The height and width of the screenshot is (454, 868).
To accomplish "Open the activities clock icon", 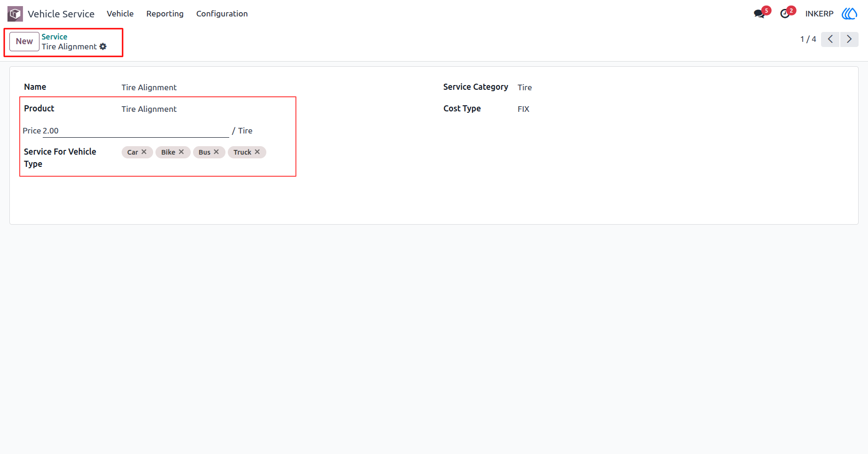I will [785, 14].
